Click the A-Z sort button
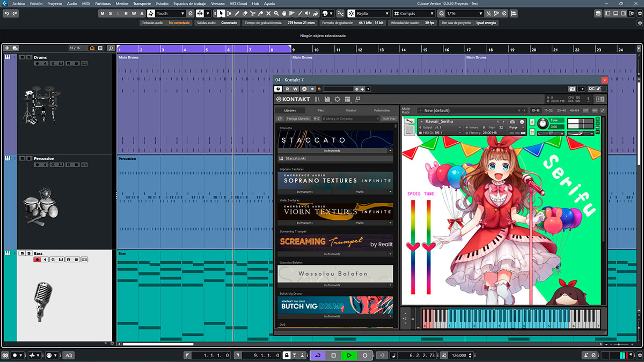This screenshot has height=362, width=644. [317, 119]
